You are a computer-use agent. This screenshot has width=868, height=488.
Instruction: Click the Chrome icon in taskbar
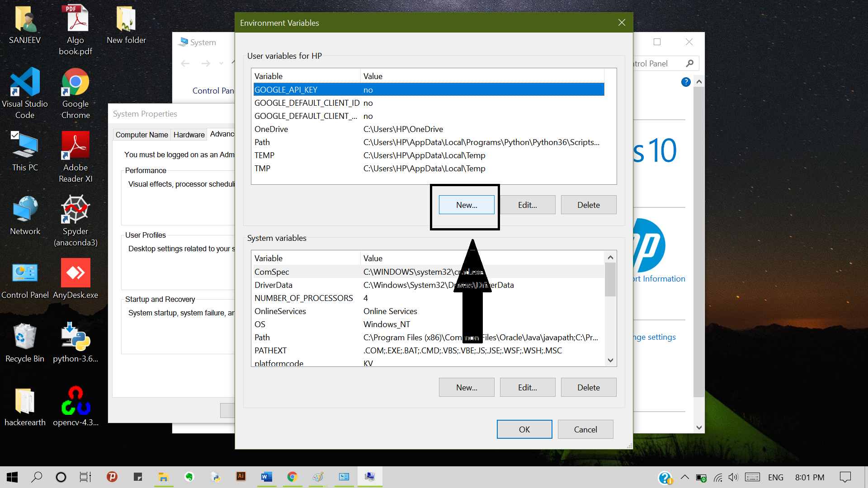(292, 477)
